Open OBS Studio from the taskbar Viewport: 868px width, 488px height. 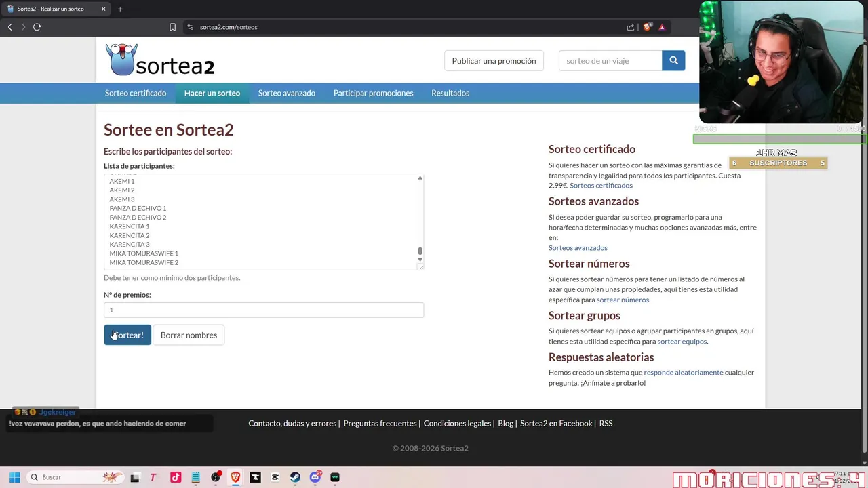coord(216,477)
